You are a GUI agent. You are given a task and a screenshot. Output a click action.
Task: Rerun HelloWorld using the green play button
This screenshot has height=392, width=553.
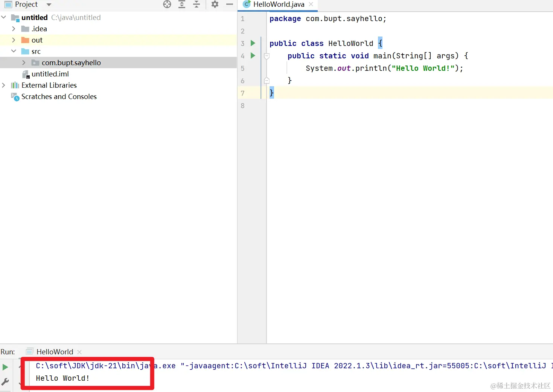pyautogui.click(x=5, y=367)
